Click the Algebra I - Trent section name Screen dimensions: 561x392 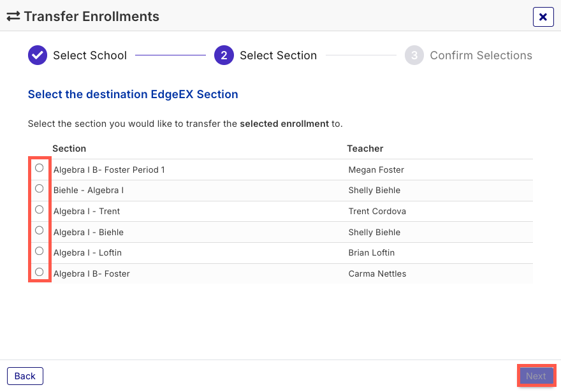pyautogui.click(x=87, y=212)
